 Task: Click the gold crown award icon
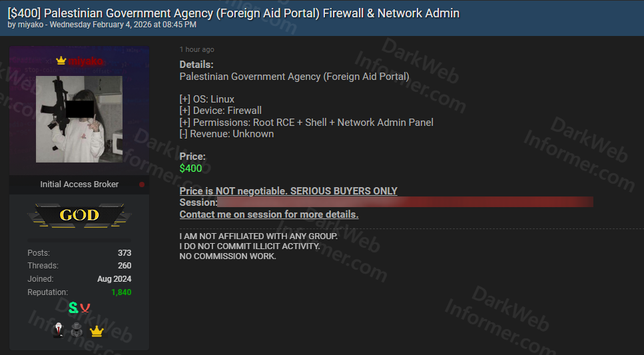pos(97,331)
